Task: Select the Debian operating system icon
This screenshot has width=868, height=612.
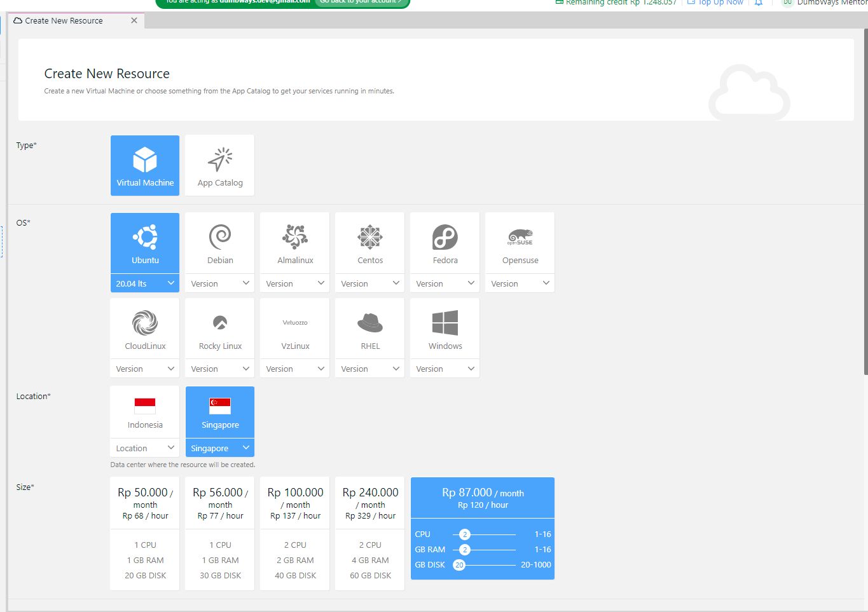Action: 219,243
